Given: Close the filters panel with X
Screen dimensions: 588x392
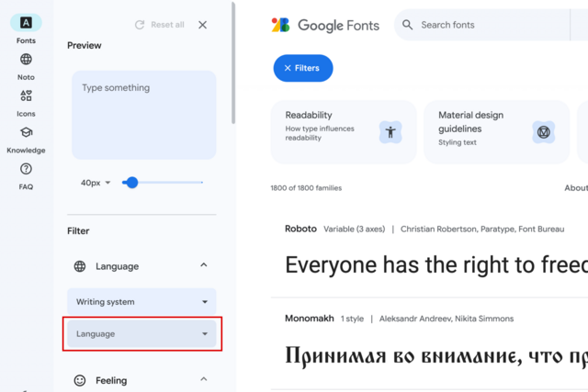Looking at the screenshot, I should (x=202, y=25).
